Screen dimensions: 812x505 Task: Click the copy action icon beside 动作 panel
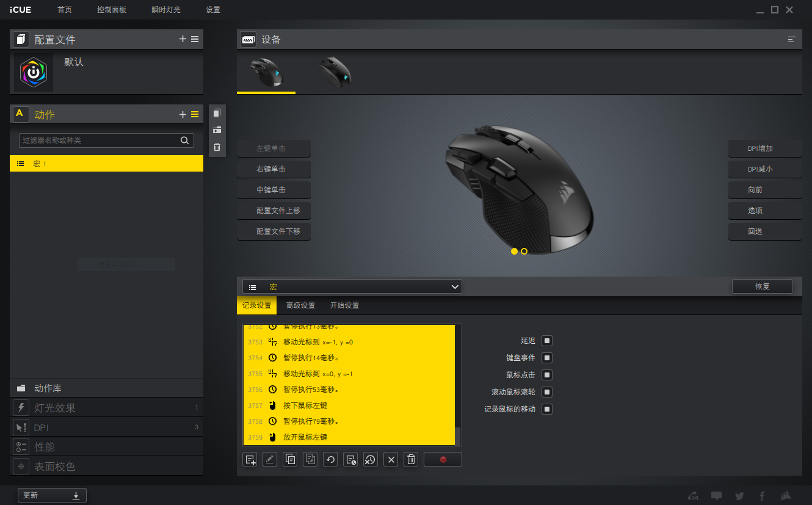[217, 113]
